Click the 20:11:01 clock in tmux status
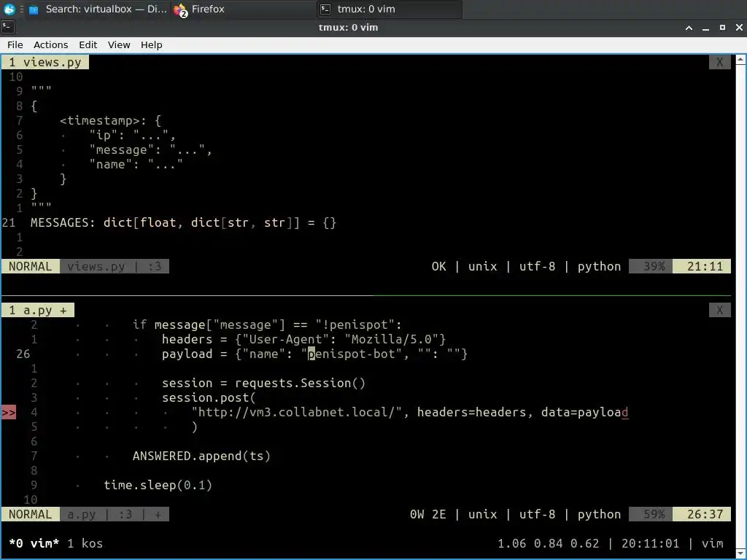The width and height of the screenshot is (747, 560). click(650, 543)
